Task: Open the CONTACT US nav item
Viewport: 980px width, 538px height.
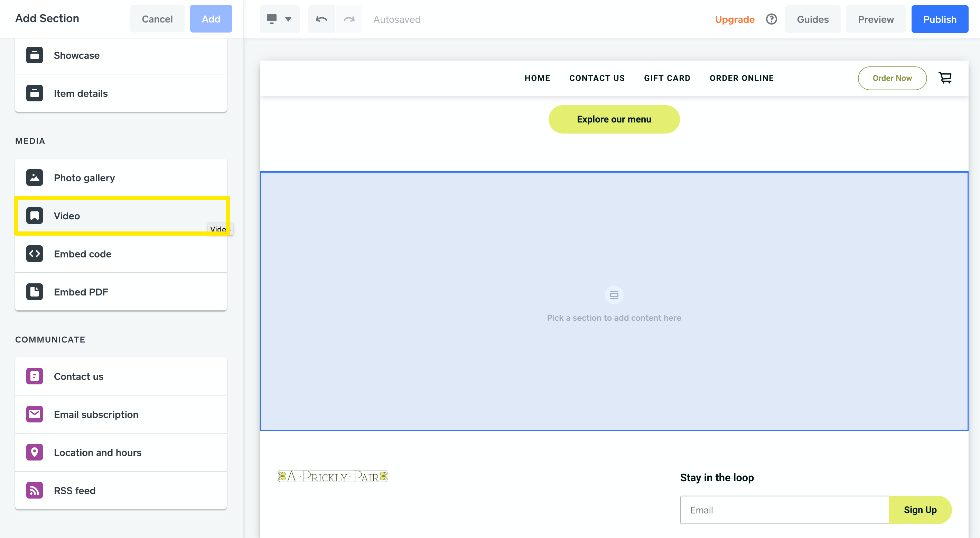Action: click(597, 78)
